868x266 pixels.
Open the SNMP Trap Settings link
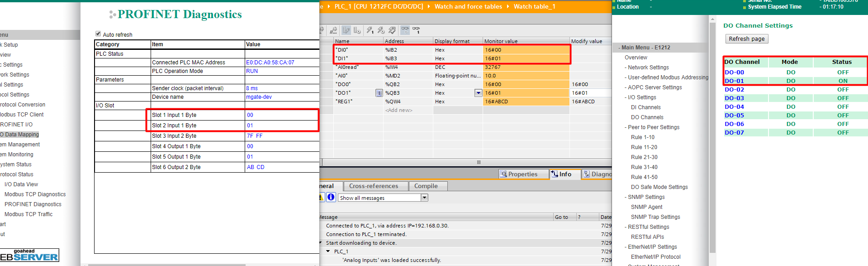point(655,217)
